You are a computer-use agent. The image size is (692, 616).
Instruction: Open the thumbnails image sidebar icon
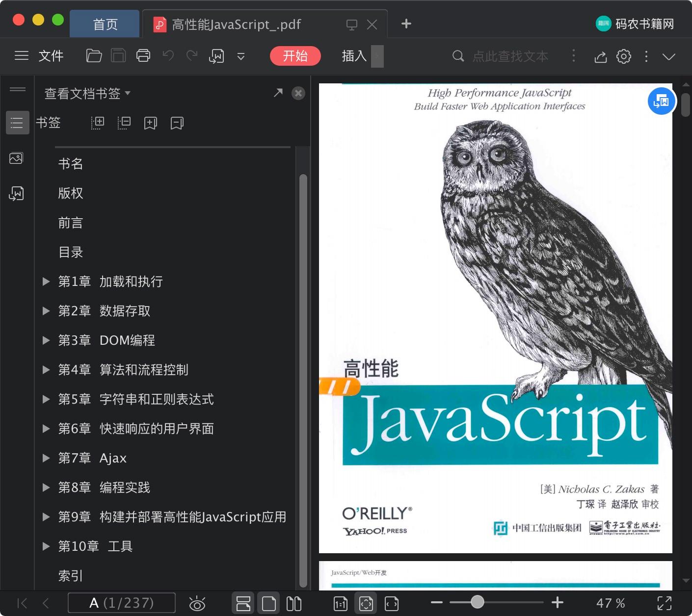click(x=16, y=158)
